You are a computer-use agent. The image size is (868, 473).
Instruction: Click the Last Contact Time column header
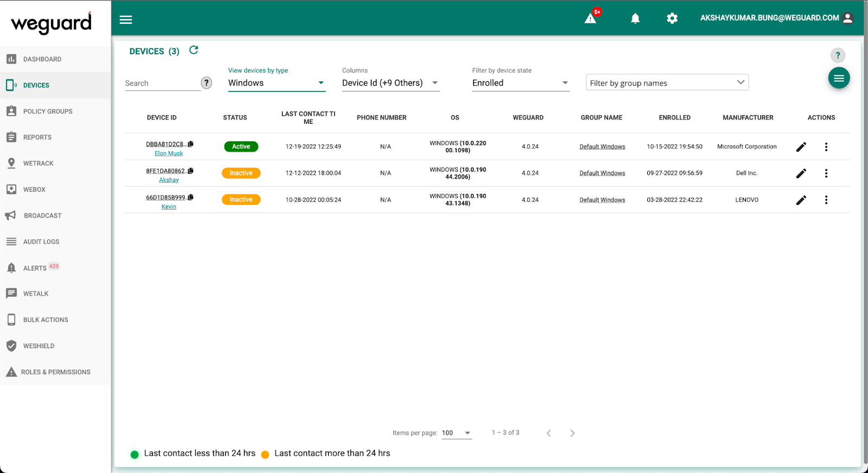click(x=308, y=118)
